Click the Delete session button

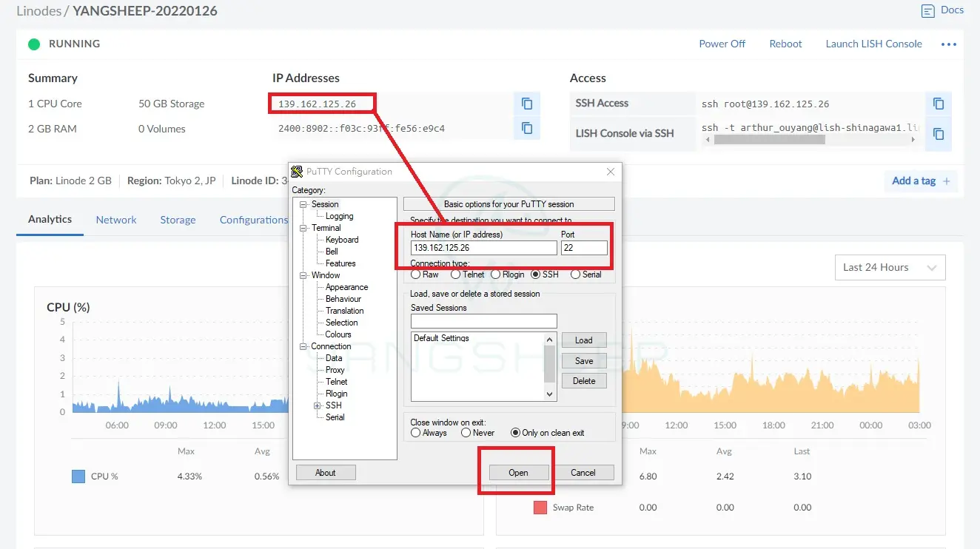(584, 381)
